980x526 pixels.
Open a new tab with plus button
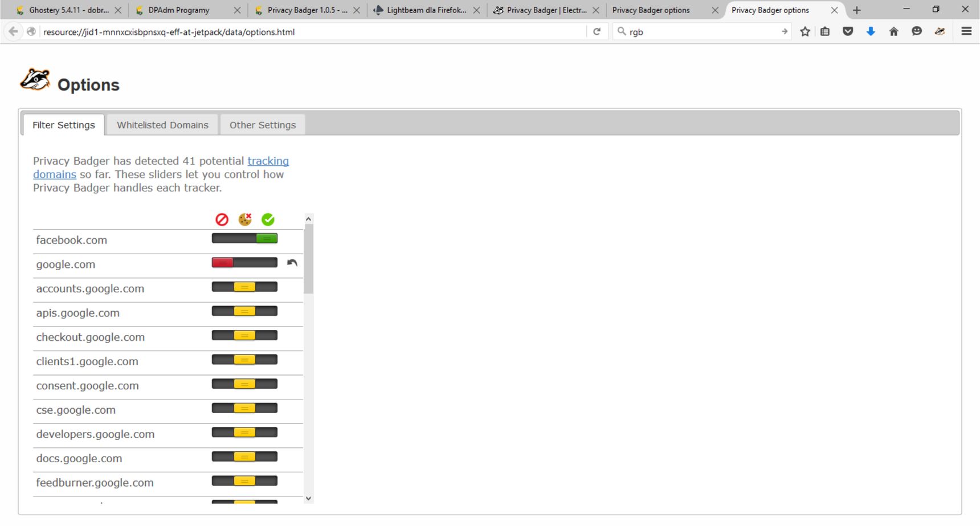(x=856, y=10)
